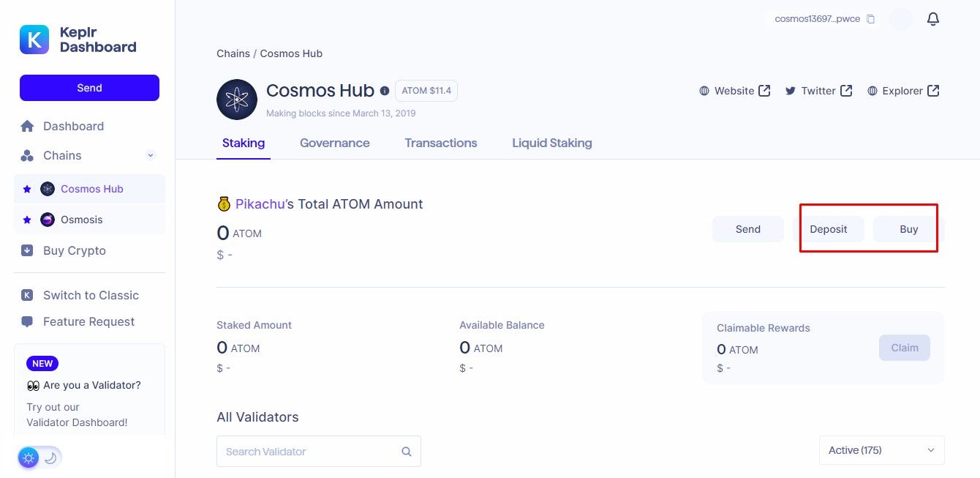Click the globe icon next to Explorer
This screenshot has width=980, height=478.
tap(872, 91)
